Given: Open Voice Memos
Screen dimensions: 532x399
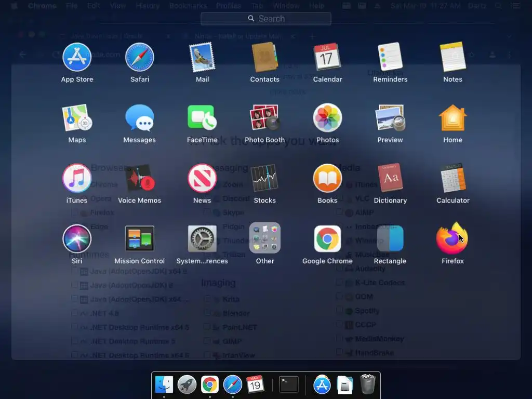Looking at the screenshot, I should [139, 178].
